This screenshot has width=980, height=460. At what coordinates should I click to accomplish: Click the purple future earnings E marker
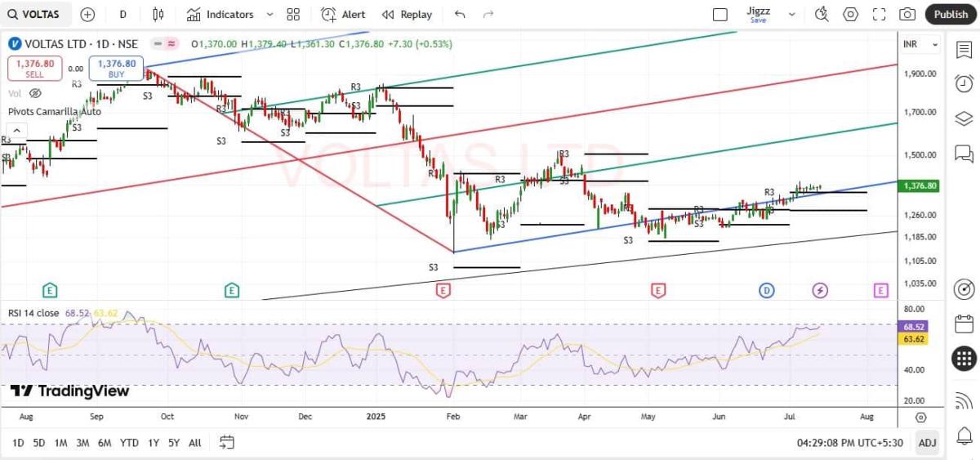coord(880,290)
